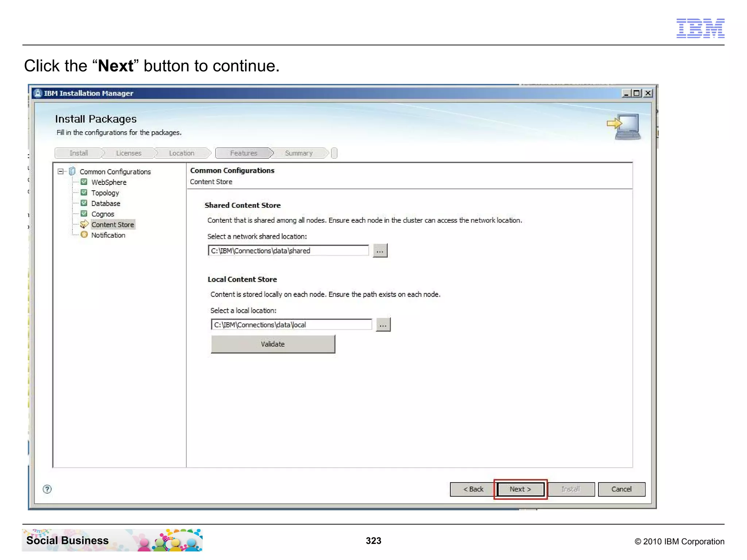Go to the Summary wizard step
The width and height of the screenshot is (747, 560).
pyautogui.click(x=299, y=153)
